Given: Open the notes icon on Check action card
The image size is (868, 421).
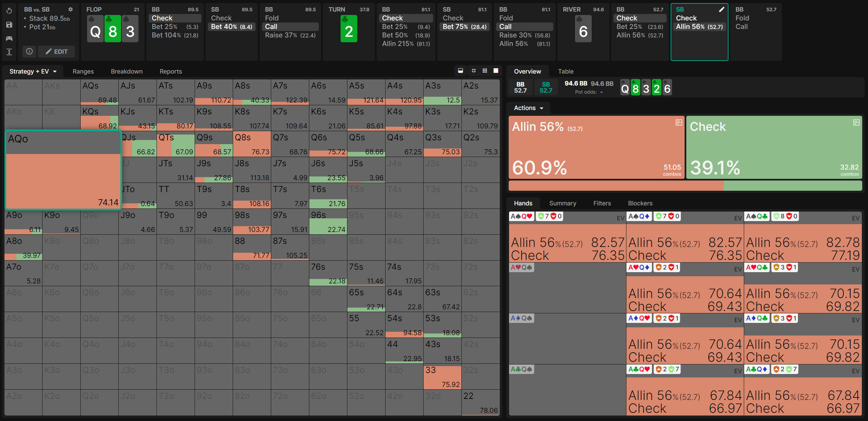Looking at the screenshot, I should pyautogui.click(x=856, y=123).
